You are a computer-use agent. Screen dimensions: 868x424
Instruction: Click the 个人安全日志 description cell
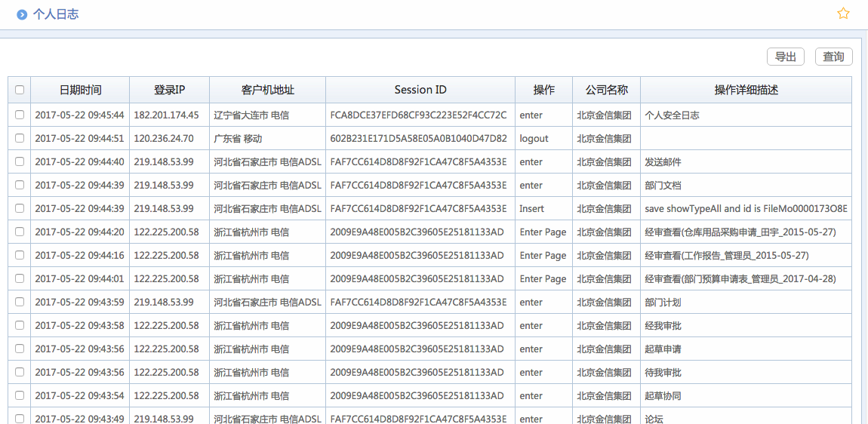point(672,115)
